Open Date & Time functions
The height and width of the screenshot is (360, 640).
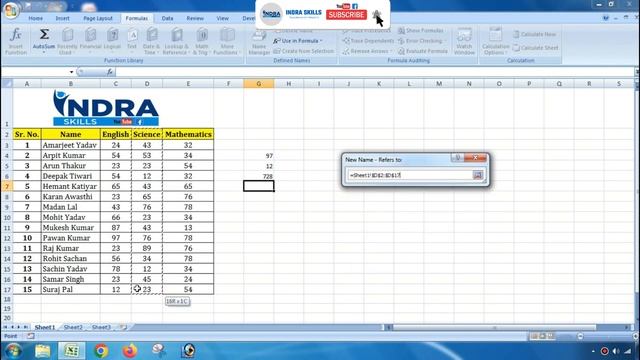[151, 41]
